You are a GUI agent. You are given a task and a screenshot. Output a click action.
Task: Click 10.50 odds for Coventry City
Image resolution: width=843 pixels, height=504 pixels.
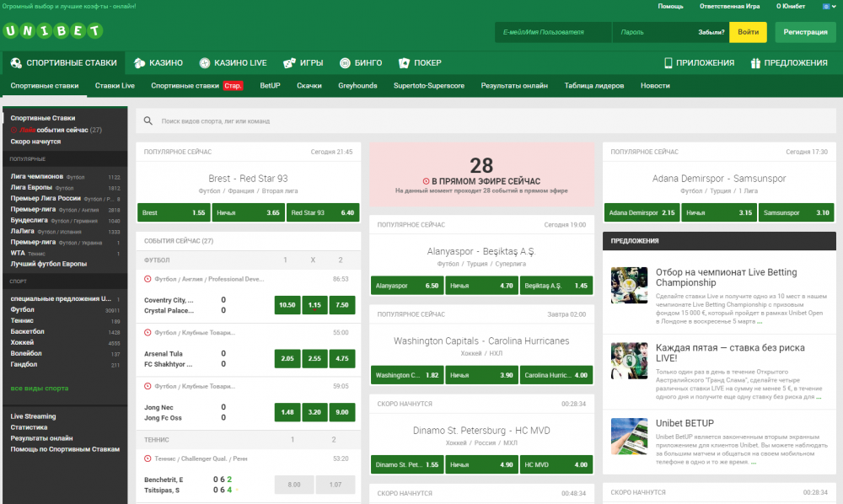point(287,304)
